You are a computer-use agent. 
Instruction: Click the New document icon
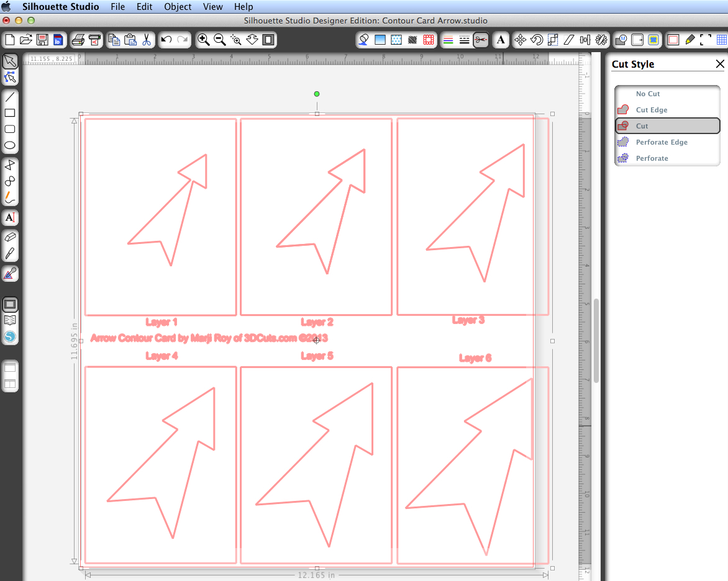click(10, 40)
